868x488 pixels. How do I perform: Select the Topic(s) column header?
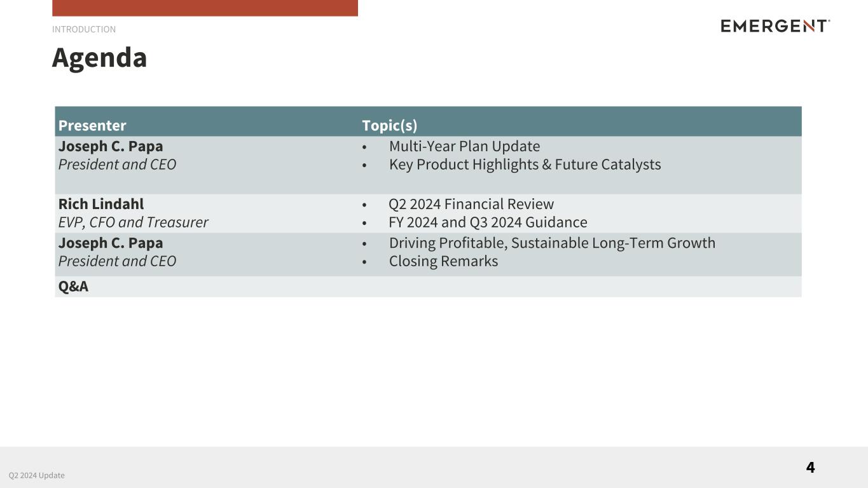(389, 125)
